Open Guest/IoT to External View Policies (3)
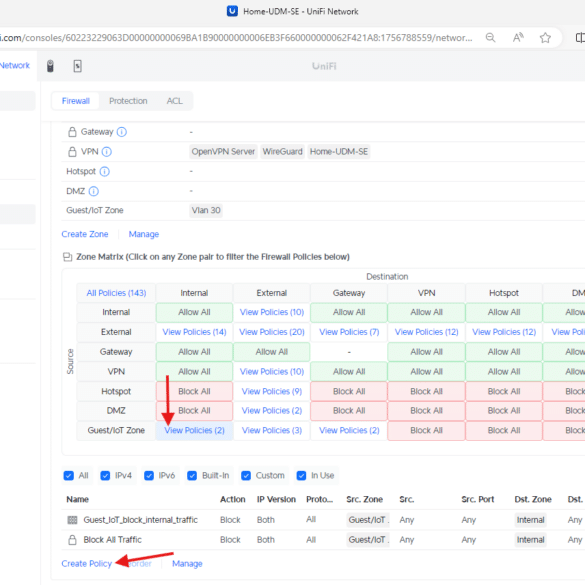The height and width of the screenshot is (585, 585). click(272, 431)
